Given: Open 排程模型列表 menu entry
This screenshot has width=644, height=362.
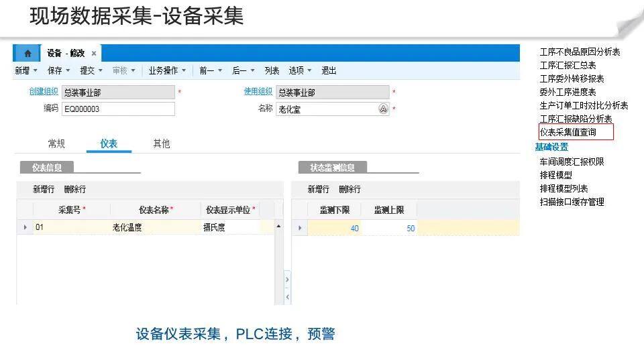Looking at the screenshot, I should click(563, 188).
